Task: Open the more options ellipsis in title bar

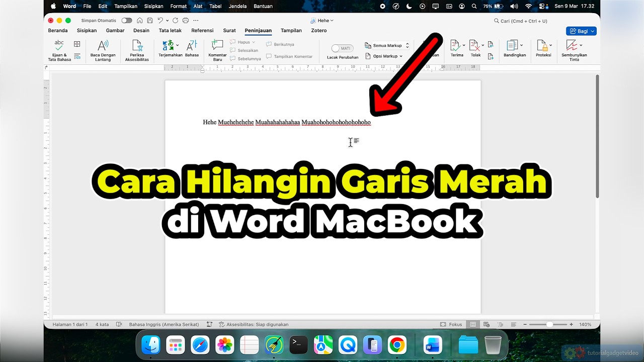Action: 196,21
